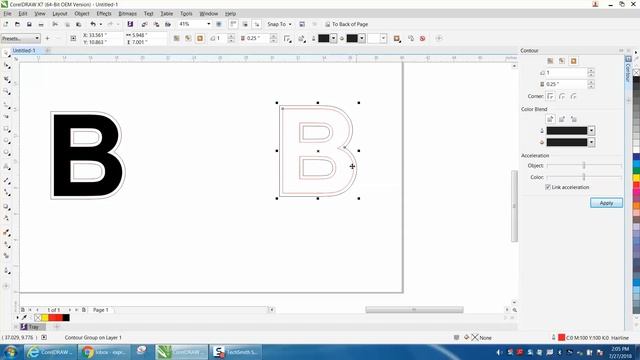Click the Copy Contour Properties icon

pos(411,38)
